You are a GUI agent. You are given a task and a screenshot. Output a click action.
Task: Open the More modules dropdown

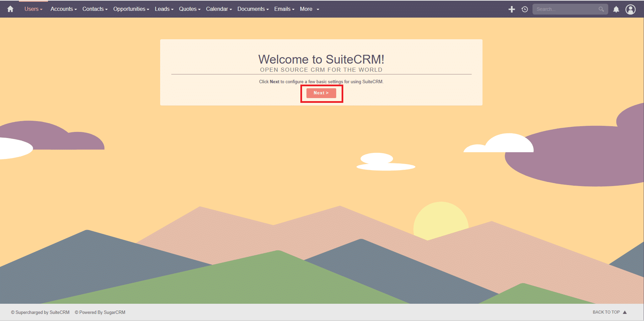(x=309, y=9)
